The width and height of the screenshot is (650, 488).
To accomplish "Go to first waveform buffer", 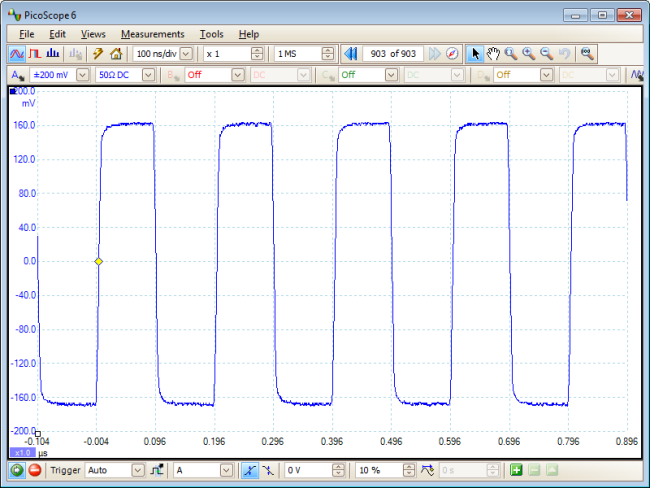I will pos(350,53).
